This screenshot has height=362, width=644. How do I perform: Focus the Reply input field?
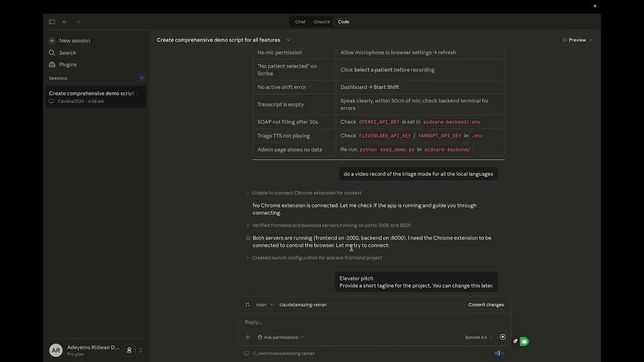(375, 322)
